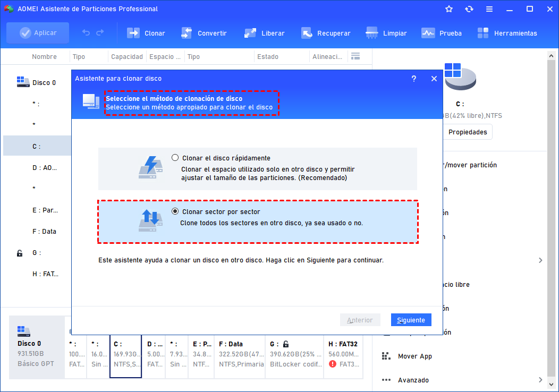The image size is (559, 392).
Task: Click the Capacidad column header
Action: 127,57
